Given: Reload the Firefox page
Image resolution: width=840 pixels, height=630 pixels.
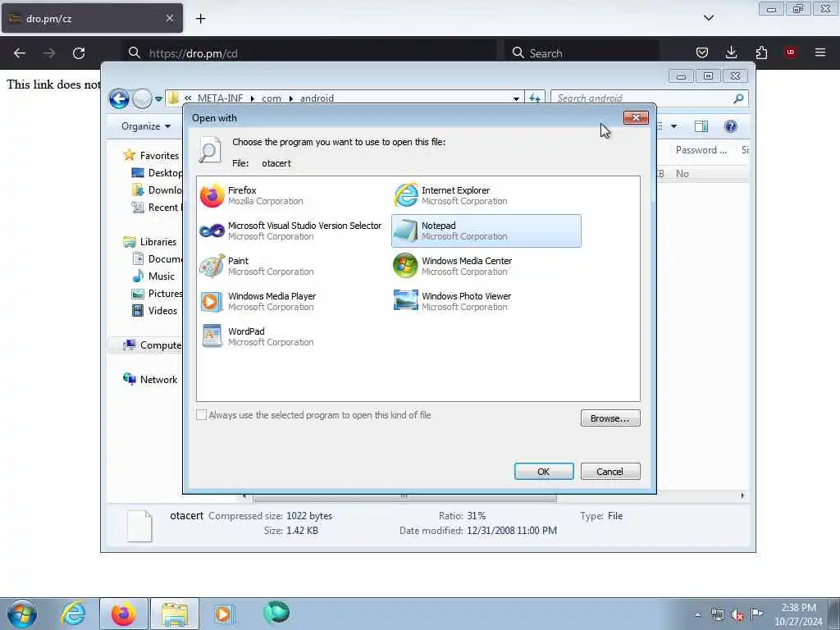Looking at the screenshot, I should click(79, 53).
